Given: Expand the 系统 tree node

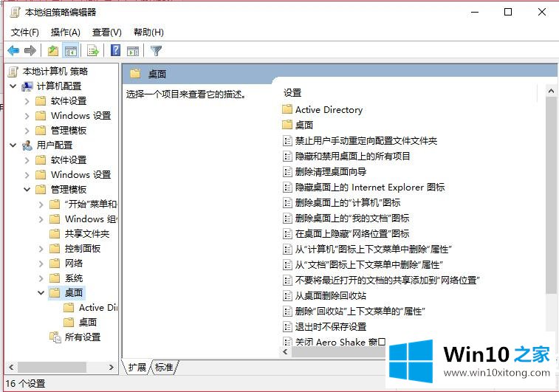Looking at the screenshot, I should [41, 278].
